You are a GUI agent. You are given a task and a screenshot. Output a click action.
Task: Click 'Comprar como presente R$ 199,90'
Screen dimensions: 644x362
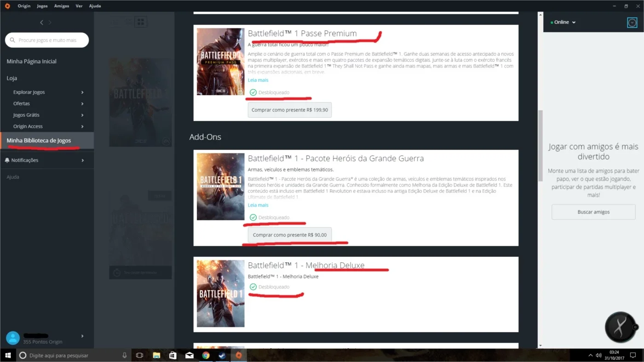pyautogui.click(x=290, y=110)
